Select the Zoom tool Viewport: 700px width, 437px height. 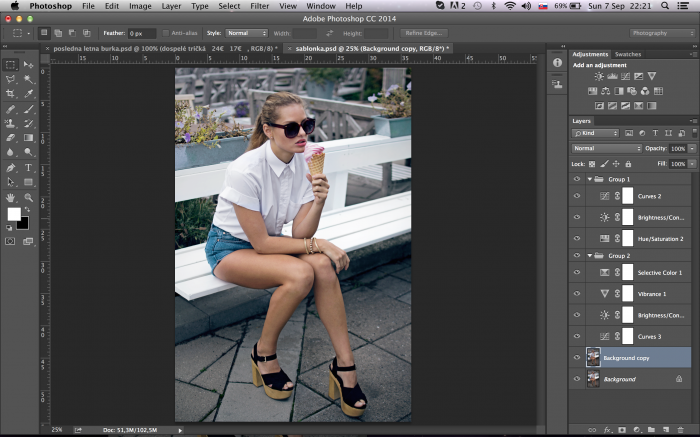tap(29, 197)
